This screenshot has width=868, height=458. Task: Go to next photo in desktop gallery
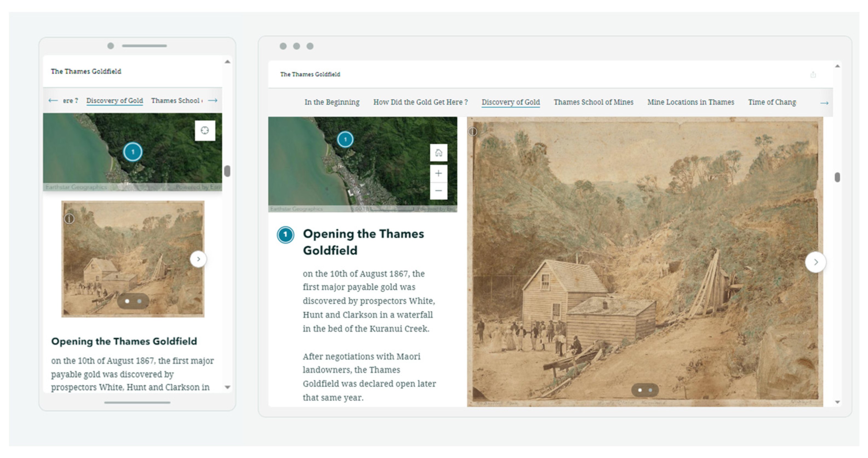pyautogui.click(x=815, y=262)
